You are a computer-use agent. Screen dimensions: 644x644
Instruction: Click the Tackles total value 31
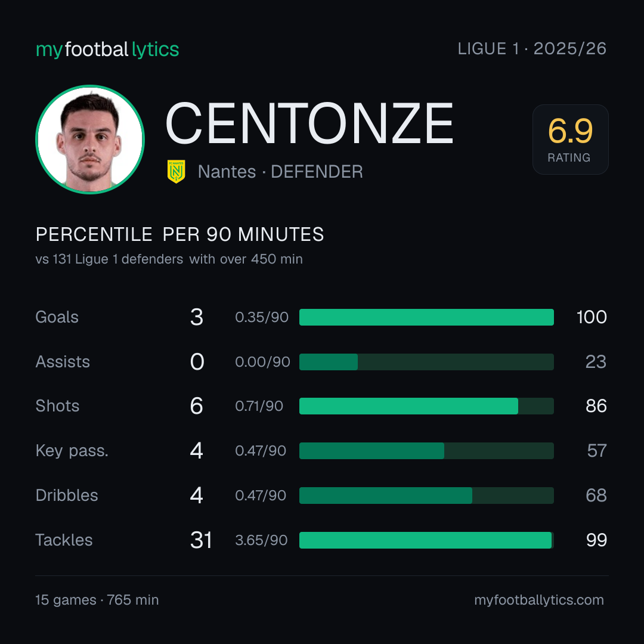[x=201, y=540]
